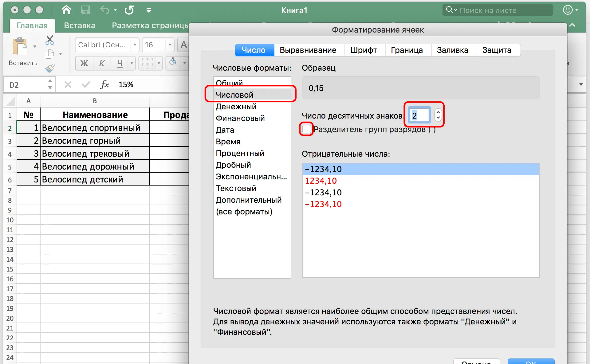Image resolution: width=590 pixels, height=364 pixels.
Task: Switch to the Вставка ribbon tab
Action: tap(80, 25)
